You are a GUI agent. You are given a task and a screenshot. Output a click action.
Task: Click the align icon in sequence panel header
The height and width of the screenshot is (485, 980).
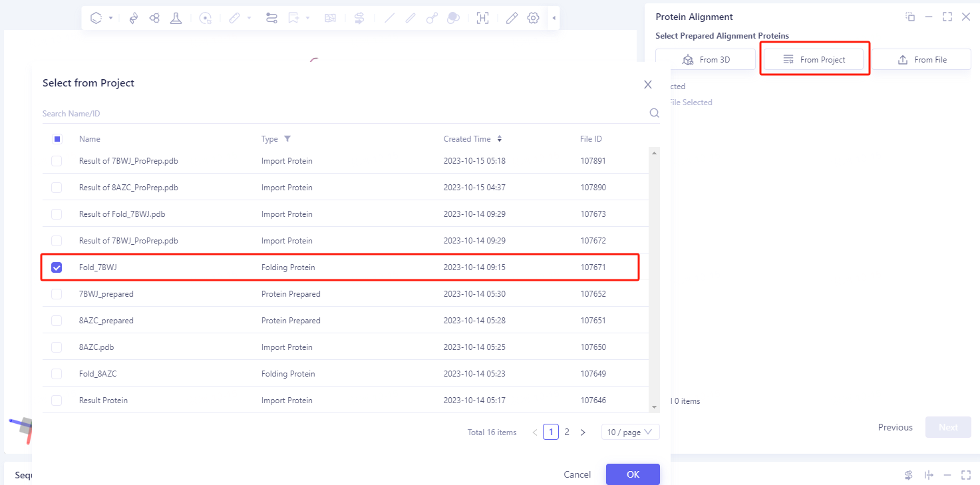click(x=929, y=475)
